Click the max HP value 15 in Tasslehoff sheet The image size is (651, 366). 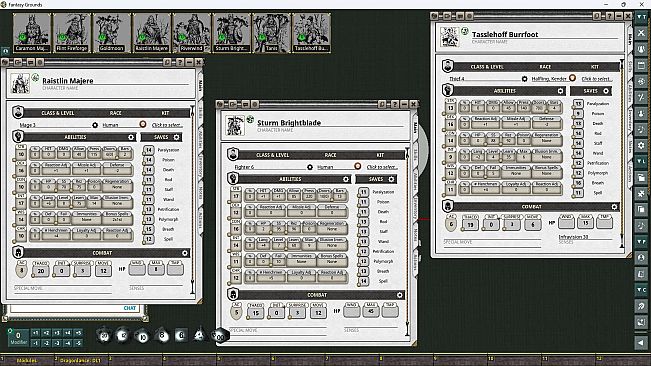[585, 223]
